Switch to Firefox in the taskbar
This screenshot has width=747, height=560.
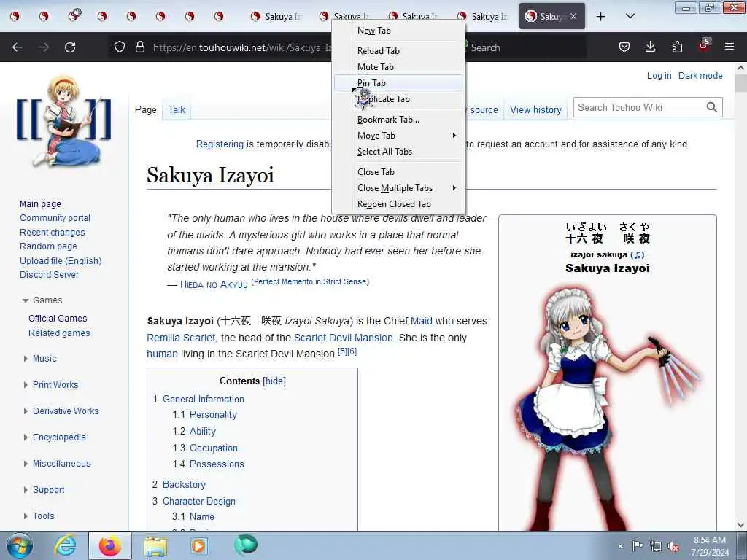(x=109, y=545)
